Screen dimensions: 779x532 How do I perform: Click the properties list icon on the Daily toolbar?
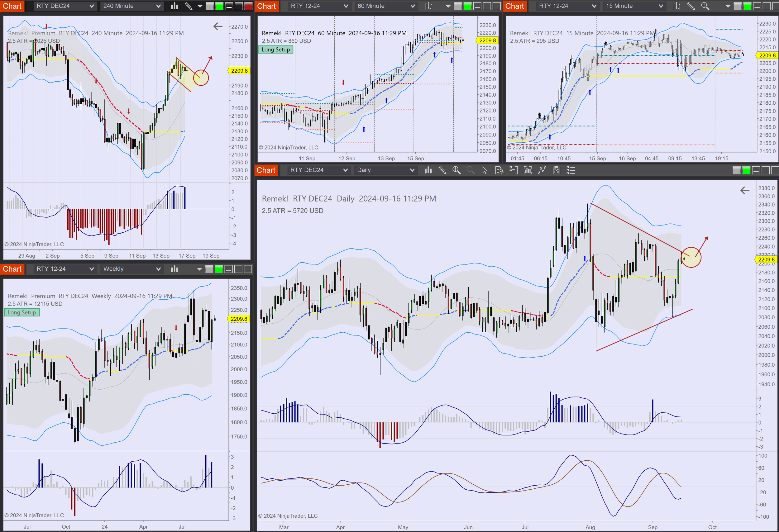[570, 170]
